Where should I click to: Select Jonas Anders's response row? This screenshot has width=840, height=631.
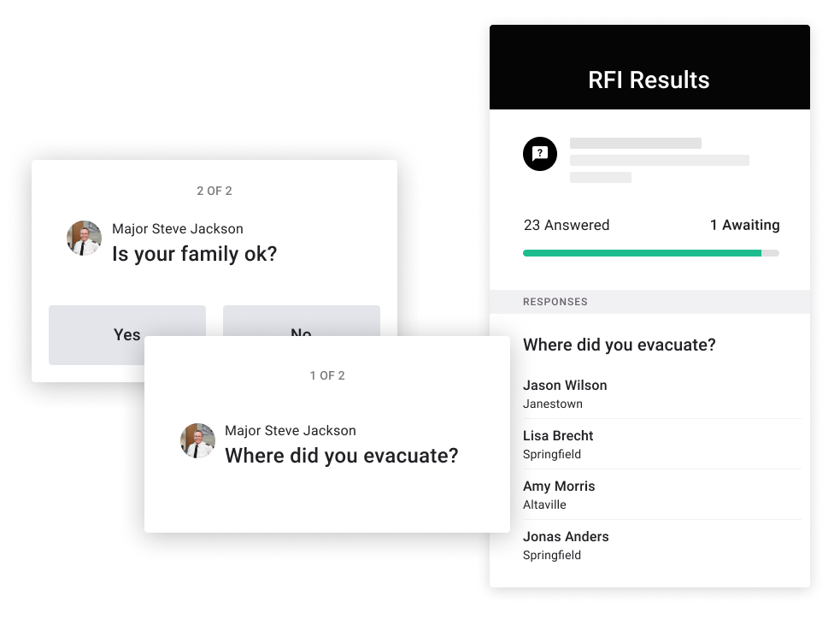(661, 545)
